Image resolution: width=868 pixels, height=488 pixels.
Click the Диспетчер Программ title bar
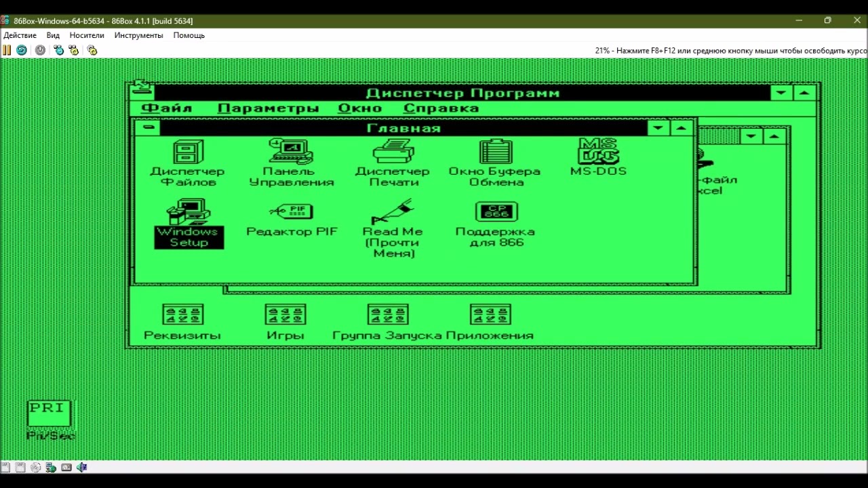coord(462,93)
